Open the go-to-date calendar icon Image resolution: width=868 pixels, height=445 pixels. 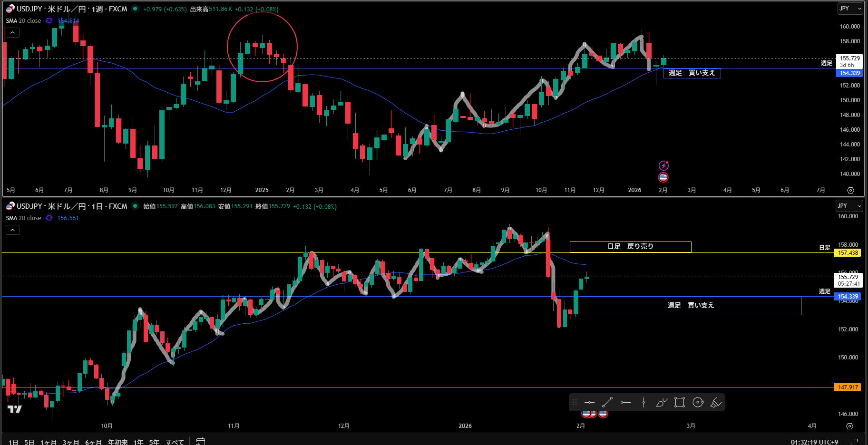[x=201, y=441]
